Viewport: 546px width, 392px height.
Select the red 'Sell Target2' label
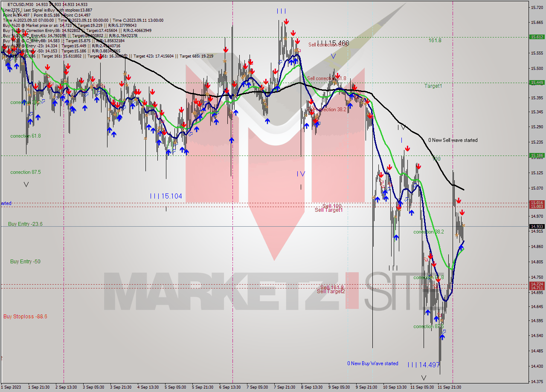(331, 291)
